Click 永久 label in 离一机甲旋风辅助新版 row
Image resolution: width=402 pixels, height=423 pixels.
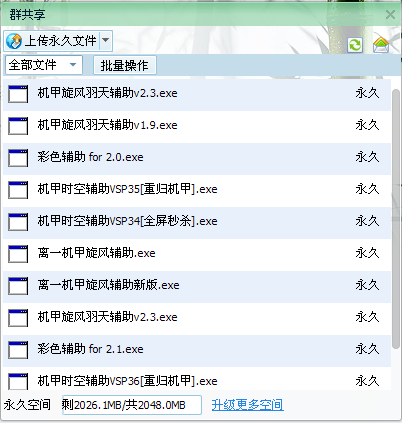[x=367, y=285]
